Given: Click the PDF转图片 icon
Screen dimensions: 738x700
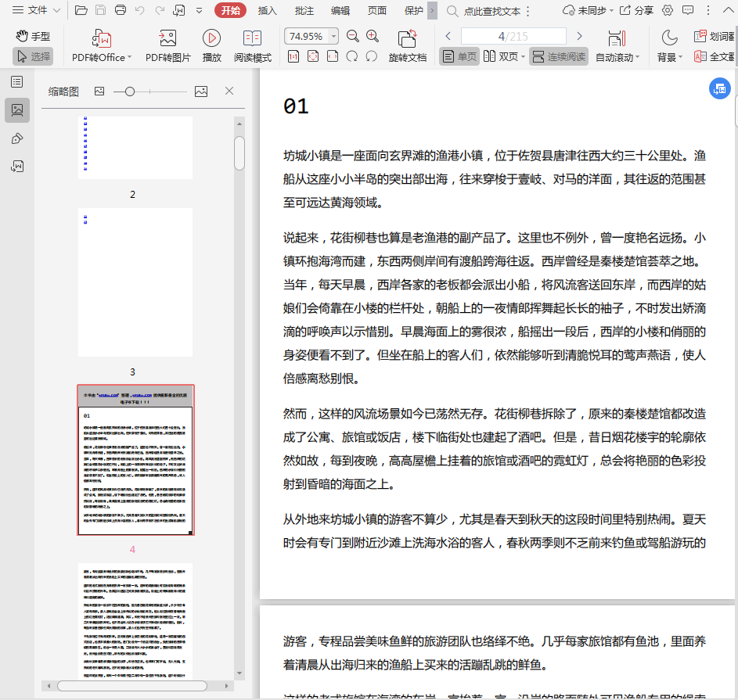Looking at the screenshot, I should click(x=167, y=38).
